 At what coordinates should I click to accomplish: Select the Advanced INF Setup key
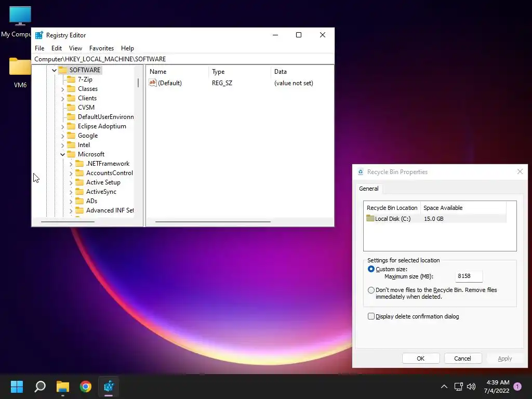pos(110,210)
